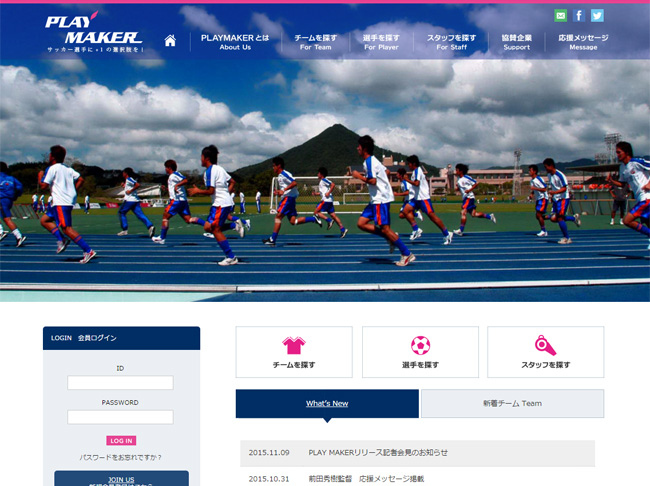Open 応援メッセージ Message menu
The width and height of the screenshot is (650, 486).
[583, 42]
